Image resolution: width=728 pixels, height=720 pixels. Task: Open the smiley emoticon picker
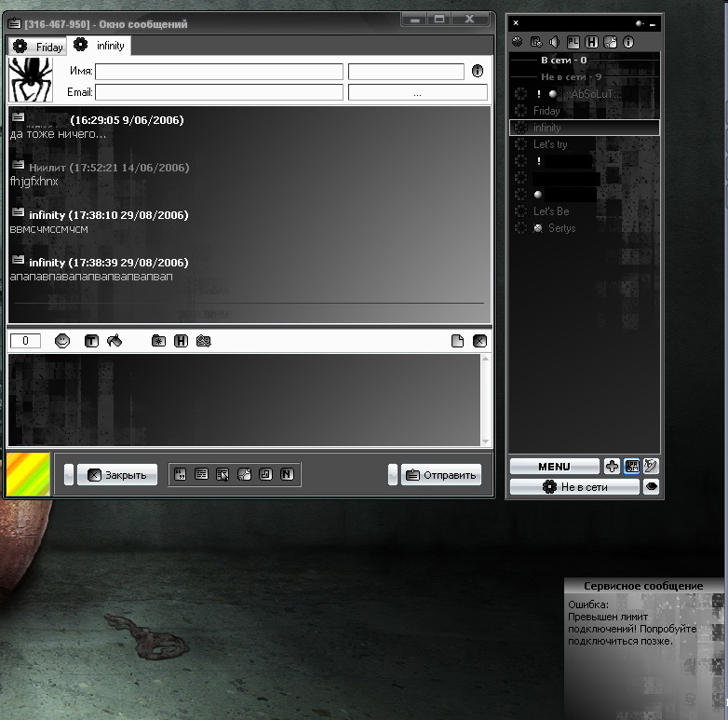(x=62, y=341)
